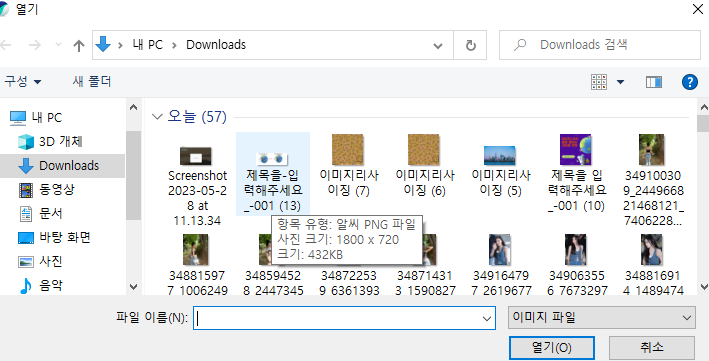Select file starting with 348816914
The image size is (709, 361).
652,264
